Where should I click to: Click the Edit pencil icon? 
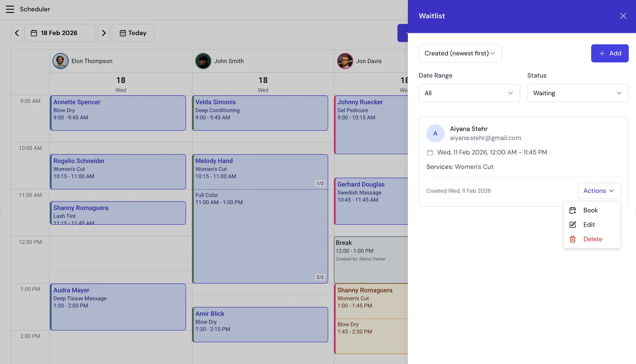[x=573, y=225]
